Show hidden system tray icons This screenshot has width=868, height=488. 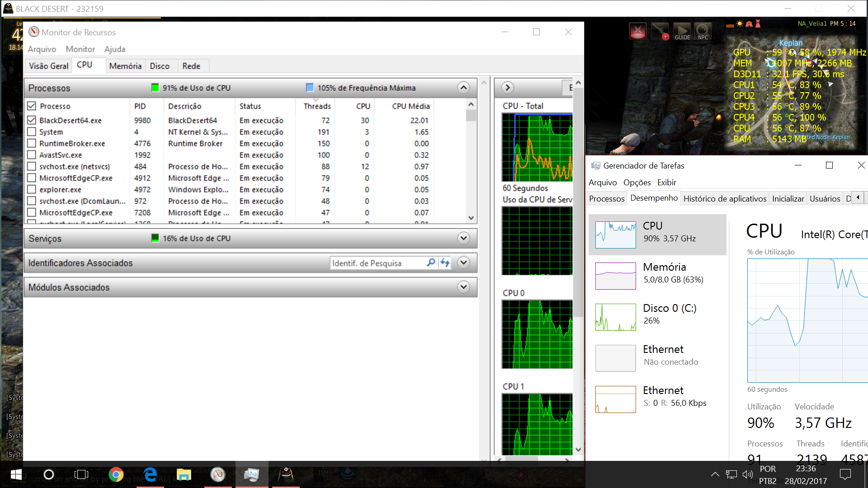pyautogui.click(x=715, y=474)
